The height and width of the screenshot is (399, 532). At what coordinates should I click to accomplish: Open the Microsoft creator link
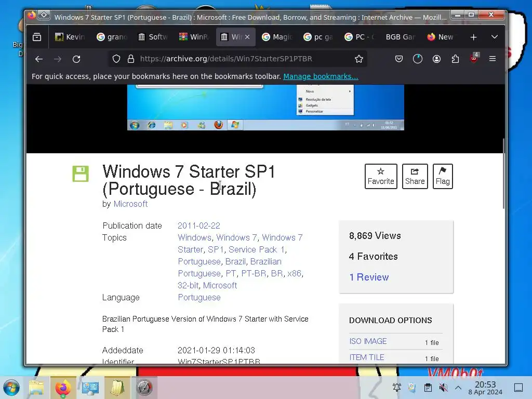tap(130, 204)
